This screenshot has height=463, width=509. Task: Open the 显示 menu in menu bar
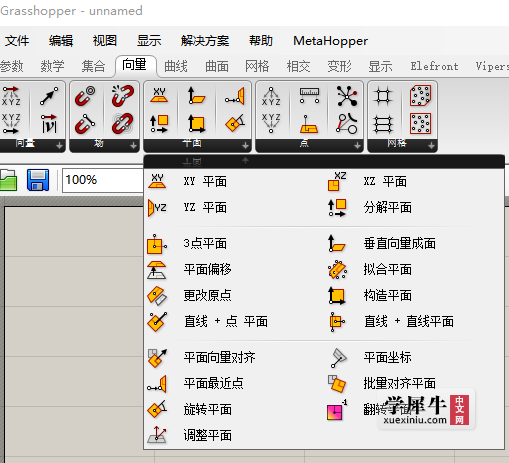click(x=149, y=41)
